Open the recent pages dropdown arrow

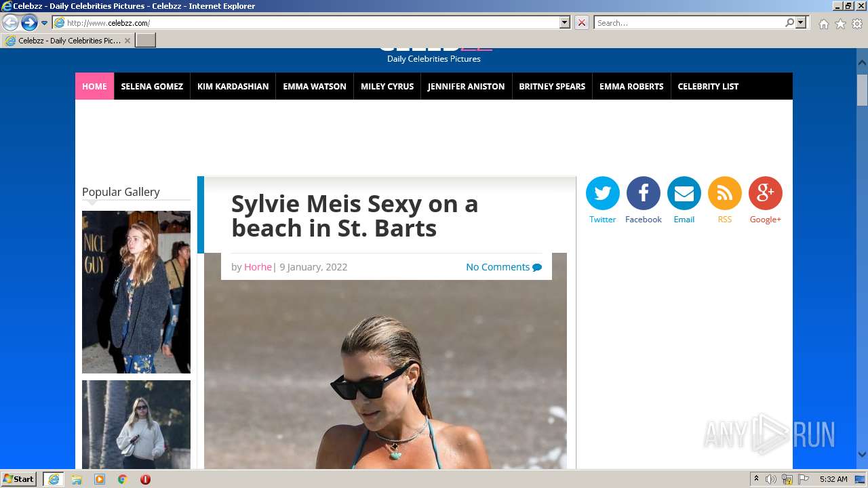[x=44, y=23]
